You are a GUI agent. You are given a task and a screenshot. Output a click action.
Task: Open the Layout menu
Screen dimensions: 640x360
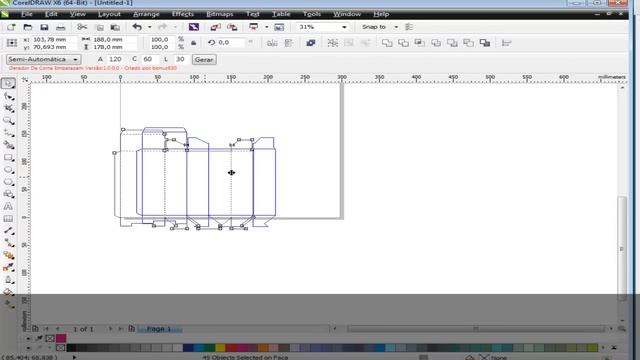click(109, 14)
